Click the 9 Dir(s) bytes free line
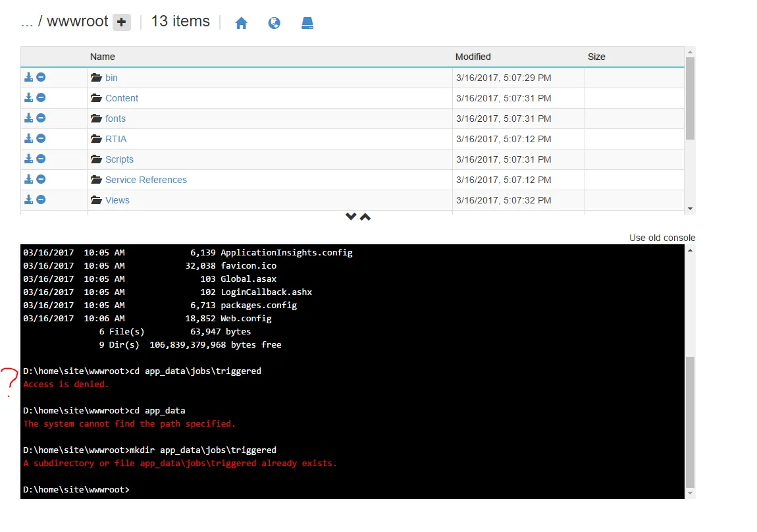Image resolution: width=757 pixels, height=532 pixels. pos(190,345)
